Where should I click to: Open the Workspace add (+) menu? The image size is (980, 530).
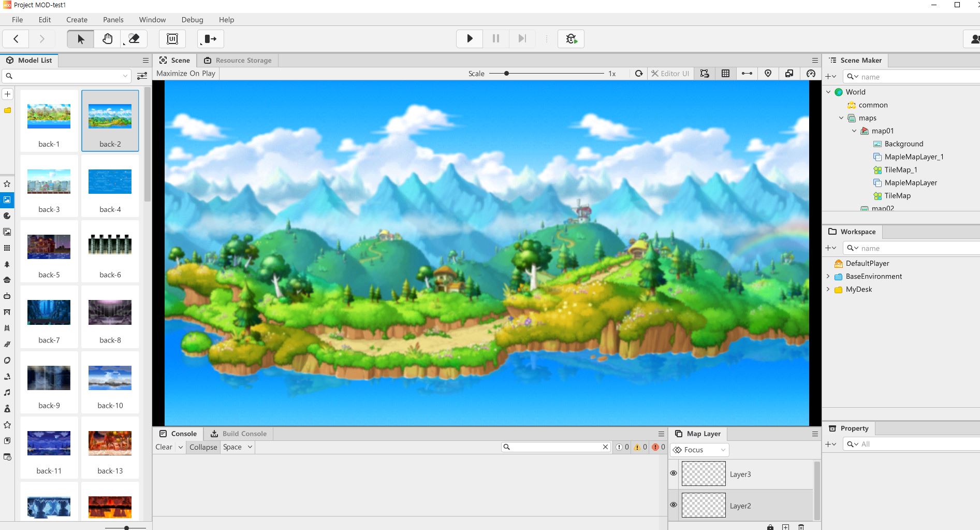point(830,248)
